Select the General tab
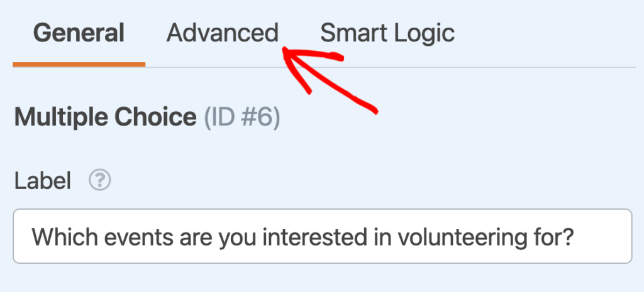The width and height of the screenshot is (644, 292). [79, 33]
